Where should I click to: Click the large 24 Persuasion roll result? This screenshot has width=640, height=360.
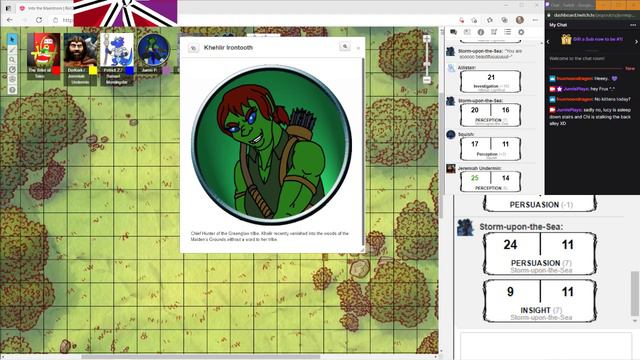click(x=511, y=244)
